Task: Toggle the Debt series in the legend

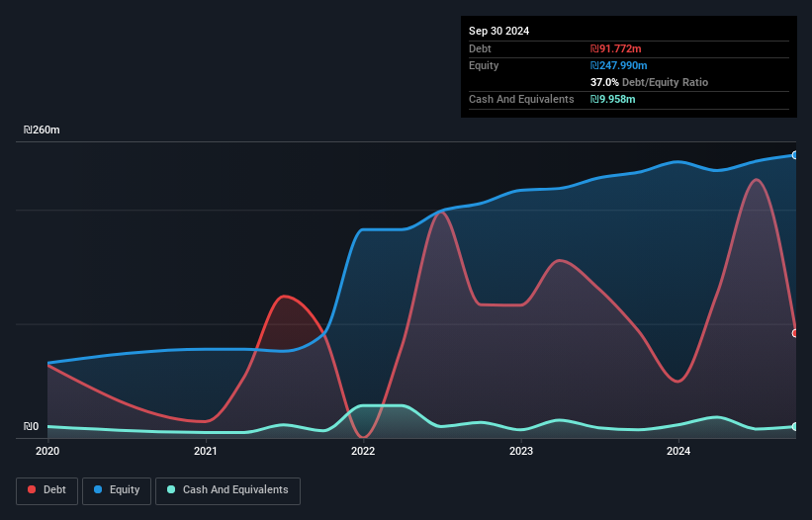Action: (x=47, y=490)
